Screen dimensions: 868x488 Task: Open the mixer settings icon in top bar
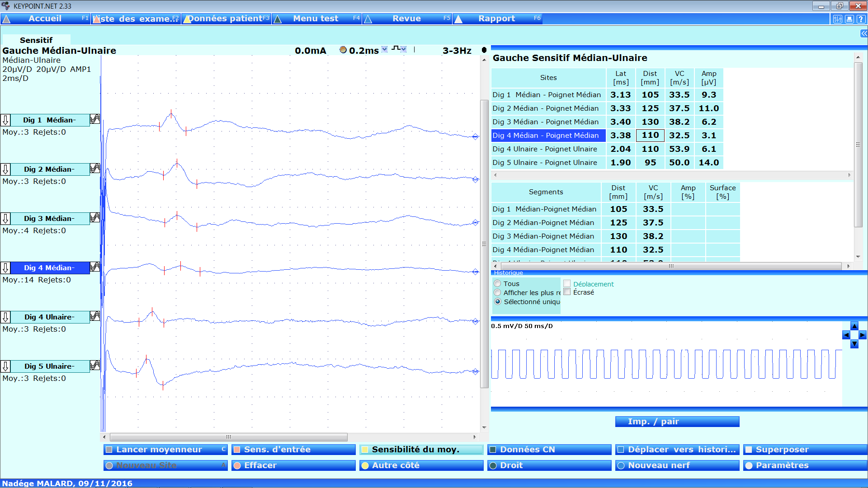pos(838,19)
